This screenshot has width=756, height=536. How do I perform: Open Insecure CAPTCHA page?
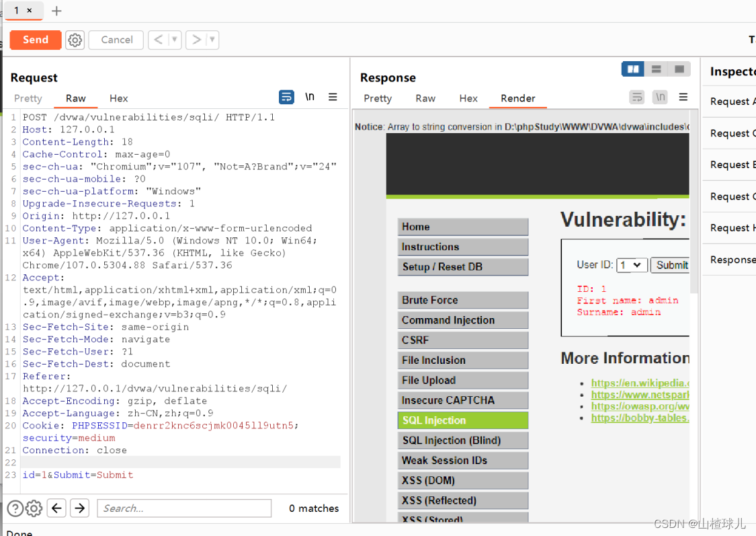tap(463, 400)
